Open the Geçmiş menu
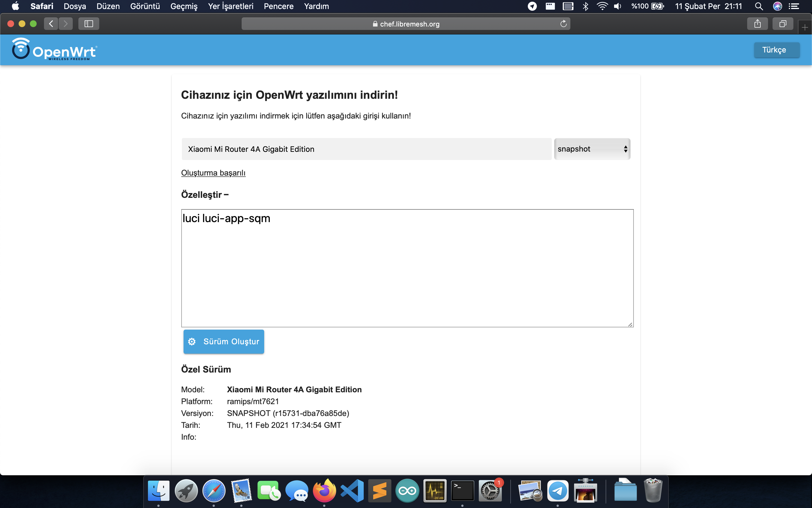812x508 pixels. [x=184, y=6]
